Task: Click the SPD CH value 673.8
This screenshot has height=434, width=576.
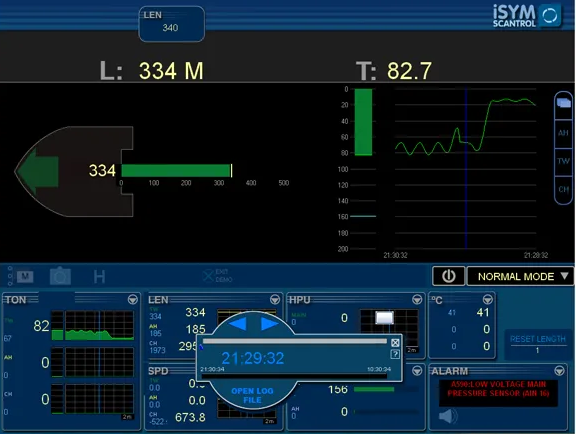Action: pos(190,417)
